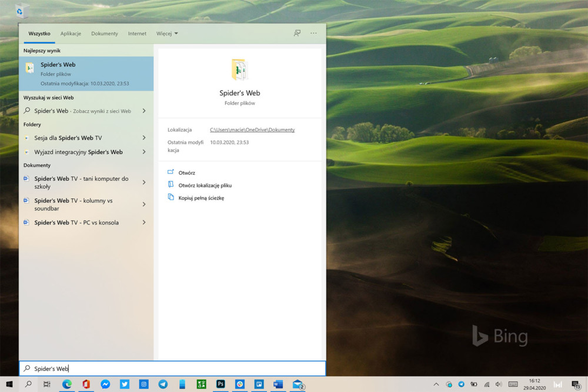Click Kopiuj pełną ścieżkę

[201, 198]
